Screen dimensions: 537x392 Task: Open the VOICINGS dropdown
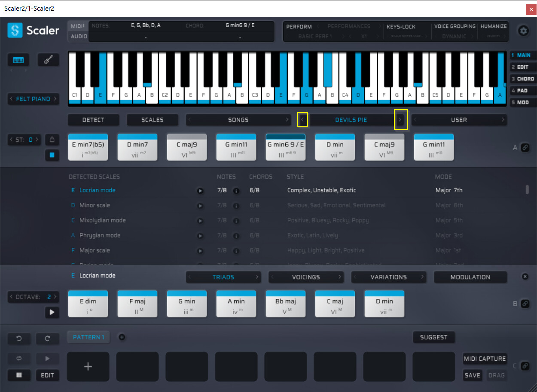306,277
